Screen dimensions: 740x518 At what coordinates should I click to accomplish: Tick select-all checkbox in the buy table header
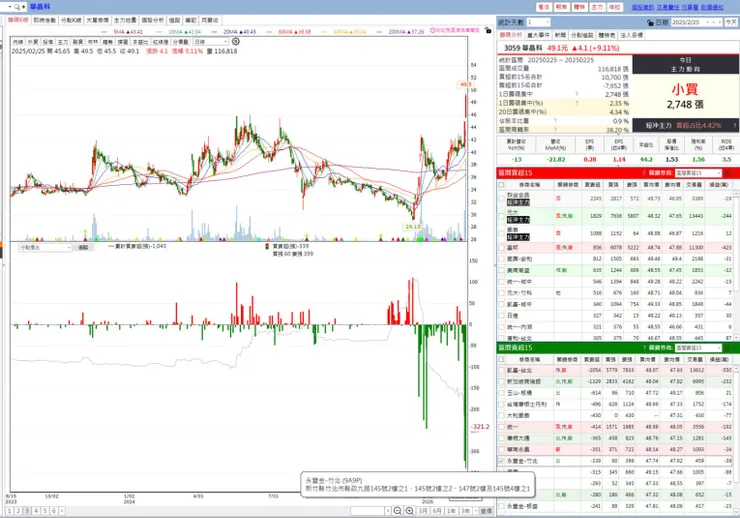pyautogui.click(x=501, y=185)
